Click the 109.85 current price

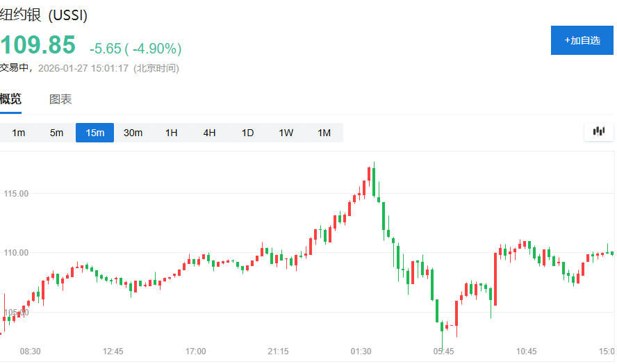pyautogui.click(x=38, y=45)
